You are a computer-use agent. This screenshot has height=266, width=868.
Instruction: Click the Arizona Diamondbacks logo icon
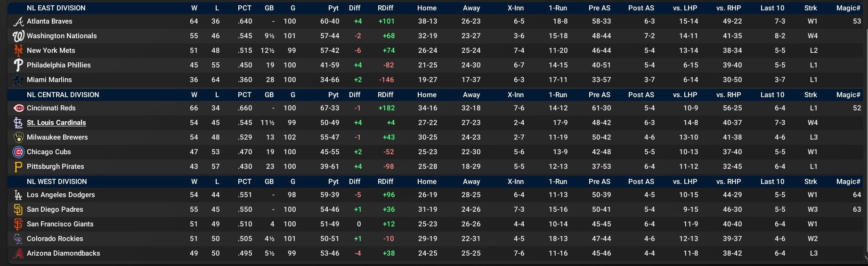click(18, 254)
